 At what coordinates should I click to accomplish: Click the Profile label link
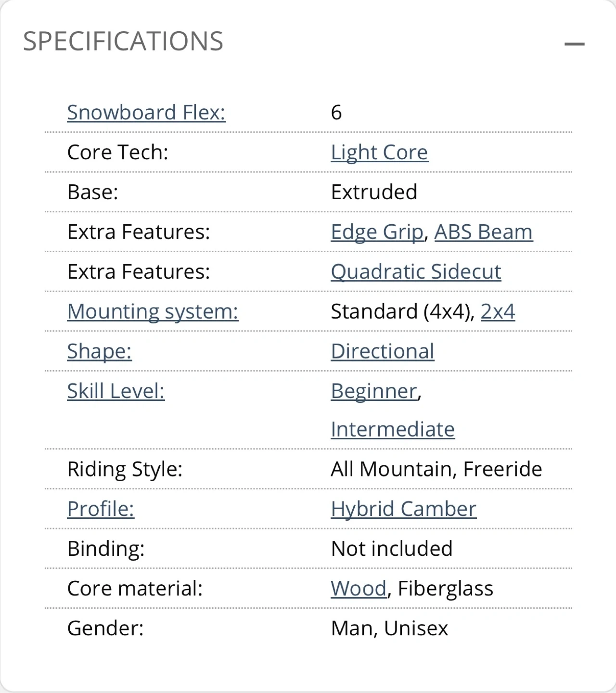(101, 509)
